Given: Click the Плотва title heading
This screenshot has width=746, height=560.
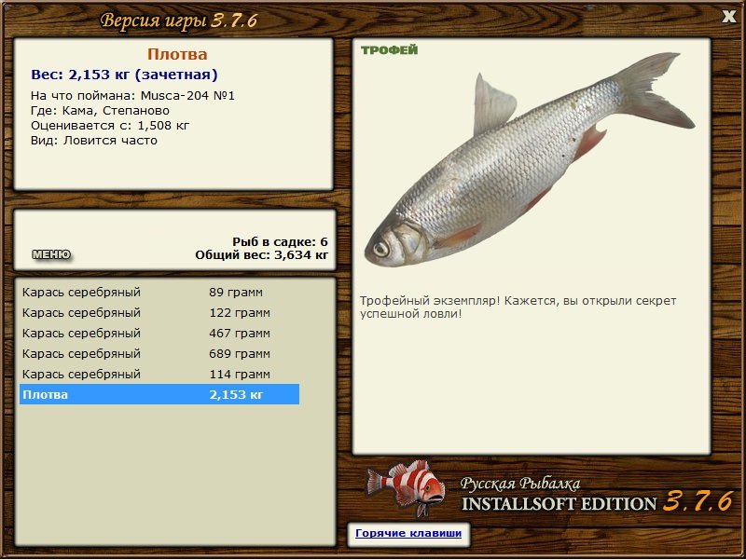Looking at the screenshot, I should [177, 54].
